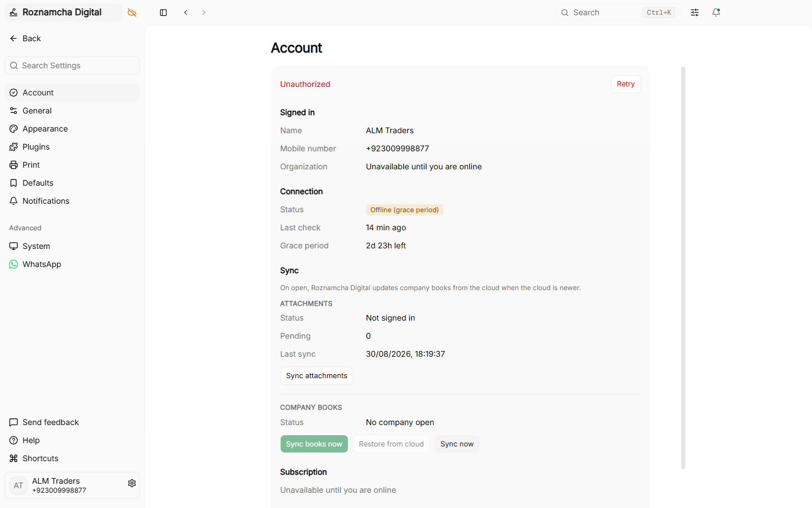812x508 pixels.
Task: Click the Help question mark icon
Action: (x=14, y=440)
